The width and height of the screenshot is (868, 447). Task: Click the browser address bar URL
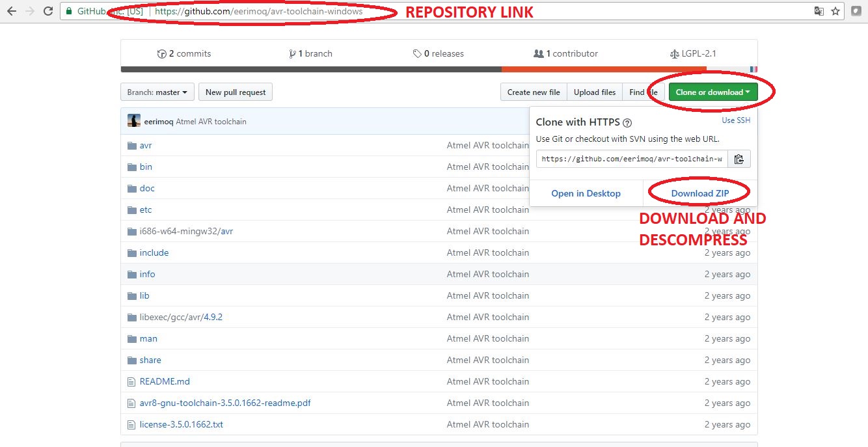coord(259,12)
